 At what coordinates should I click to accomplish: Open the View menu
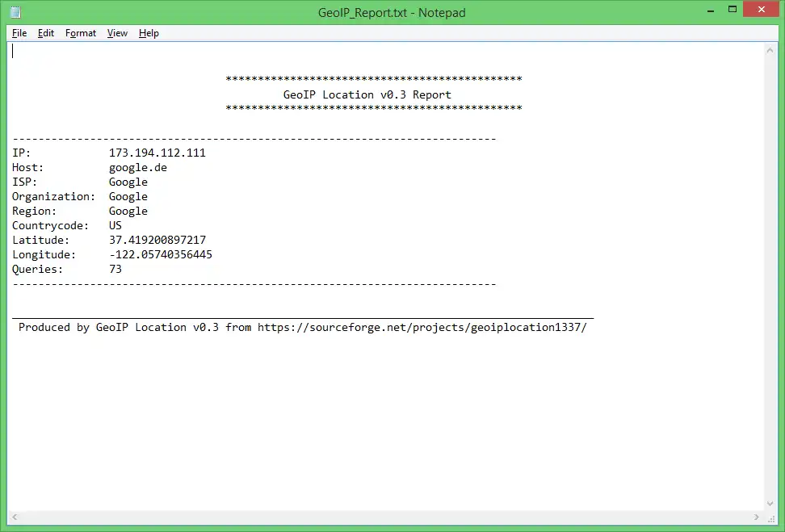coord(117,33)
